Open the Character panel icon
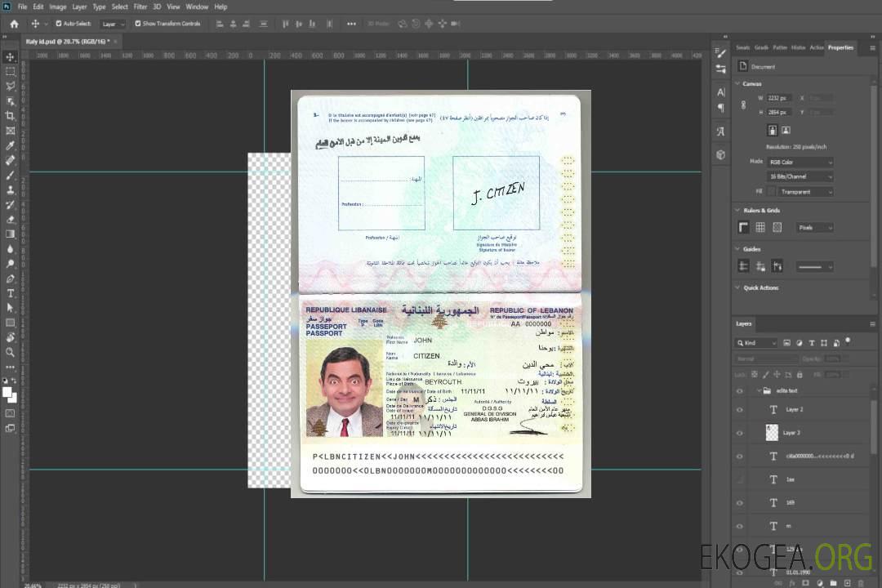This screenshot has height=588, width=882. coord(720,92)
